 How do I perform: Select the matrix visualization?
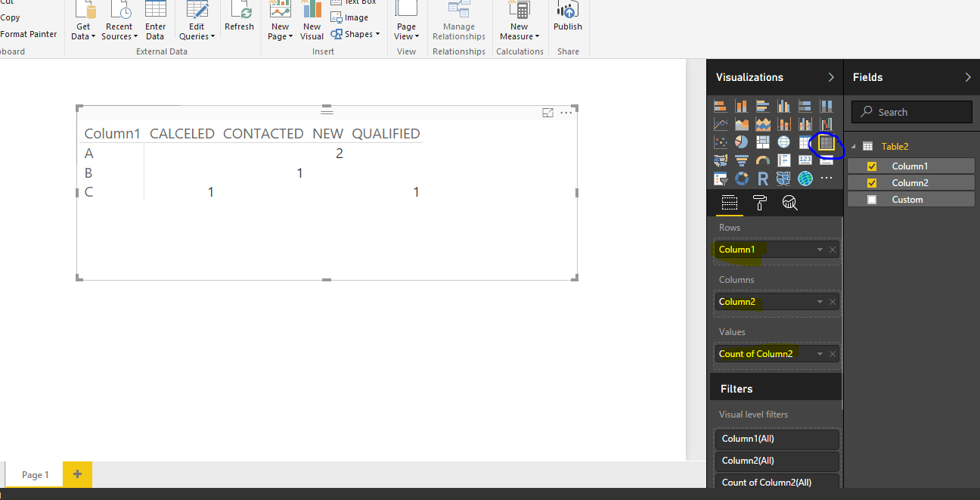826,142
